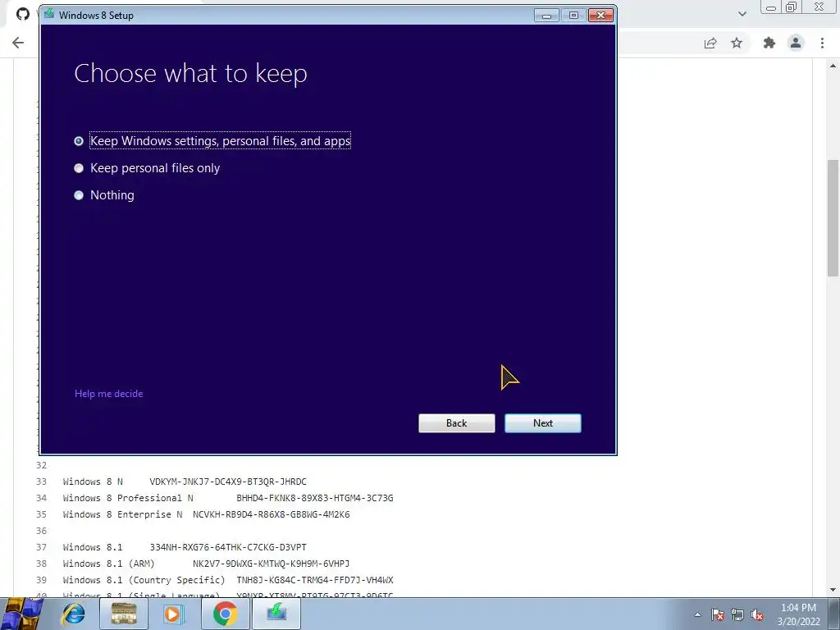Click Next in Windows 8 Setup
The height and width of the screenshot is (630, 840).
[543, 423]
